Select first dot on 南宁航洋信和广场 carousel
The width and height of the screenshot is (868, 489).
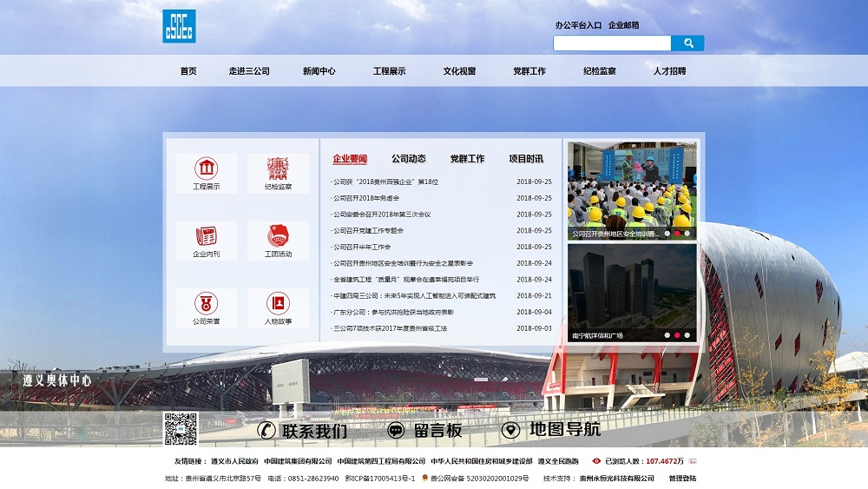click(667, 335)
